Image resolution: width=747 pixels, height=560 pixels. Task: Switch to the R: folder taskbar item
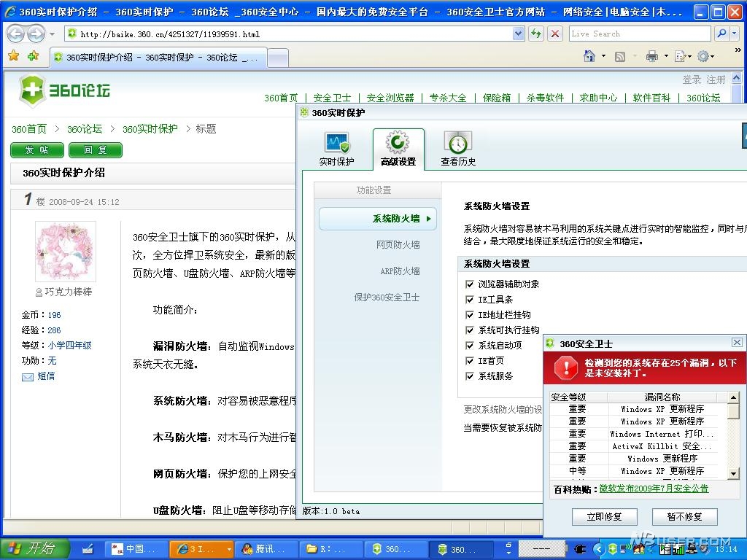(331, 549)
